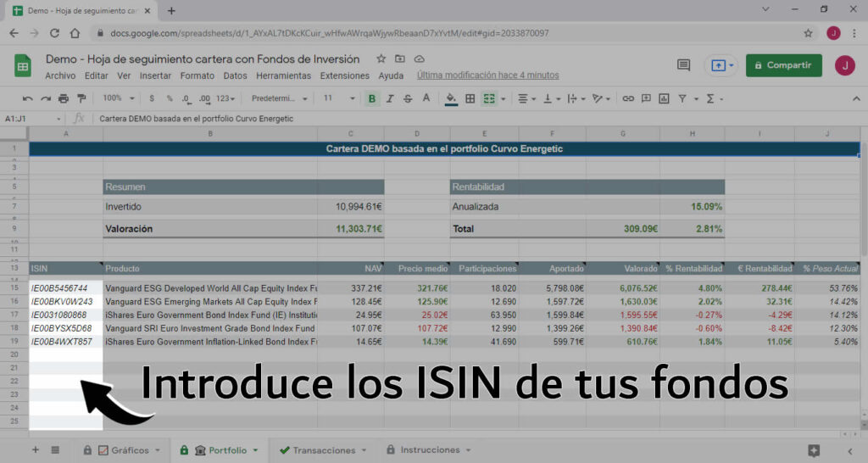This screenshot has width=868, height=463.
Task: Toggle strikethrough formatting
Action: pos(408,98)
